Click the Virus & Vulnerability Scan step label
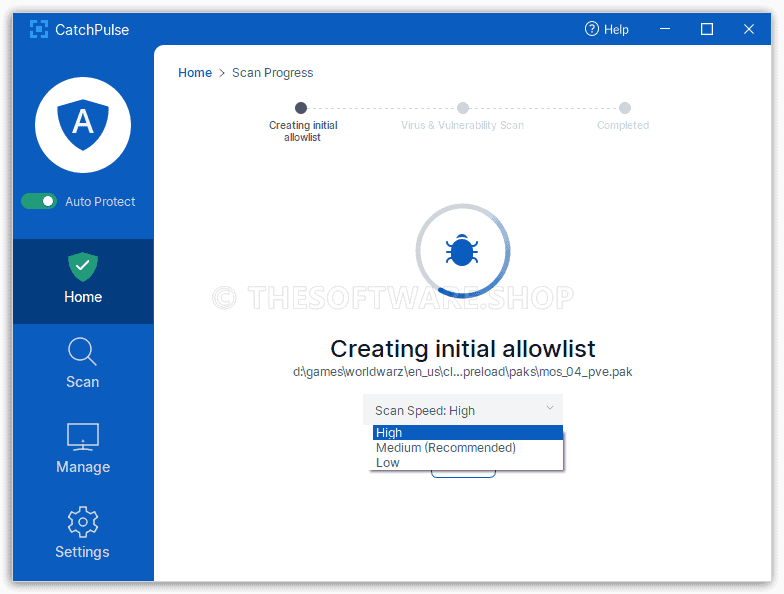 (462, 125)
